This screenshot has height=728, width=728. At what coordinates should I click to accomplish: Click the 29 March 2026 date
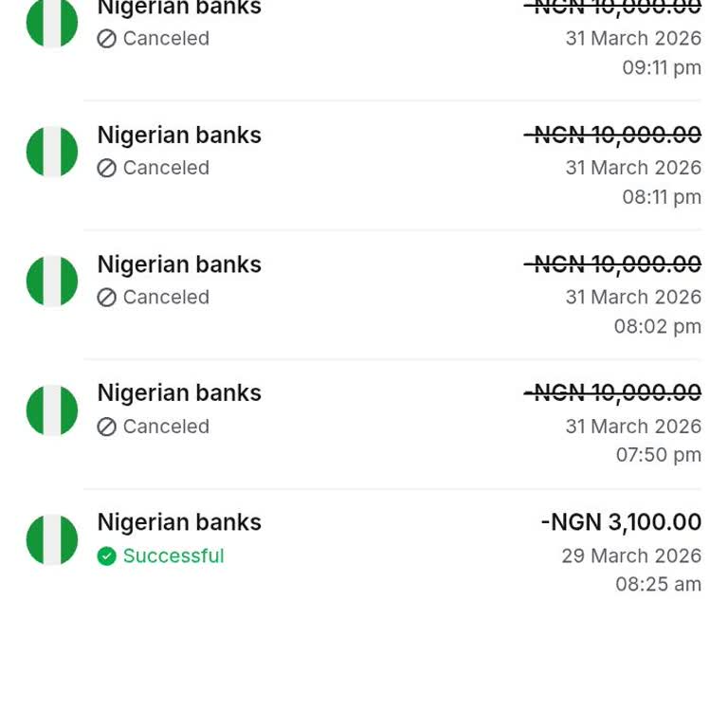tap(631, 556)
